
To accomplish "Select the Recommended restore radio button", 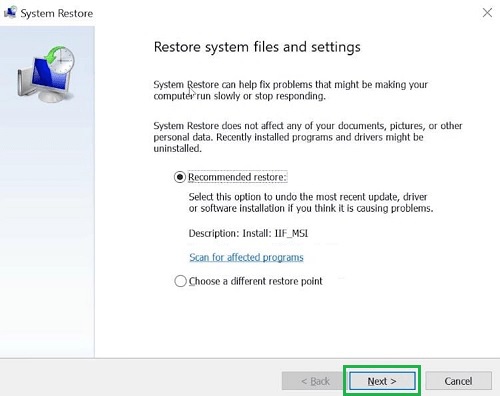I will [180, 177].
